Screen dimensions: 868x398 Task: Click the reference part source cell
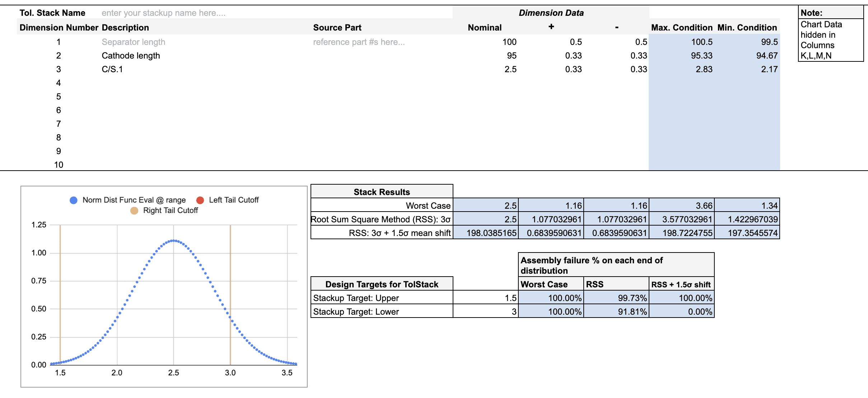359,42
